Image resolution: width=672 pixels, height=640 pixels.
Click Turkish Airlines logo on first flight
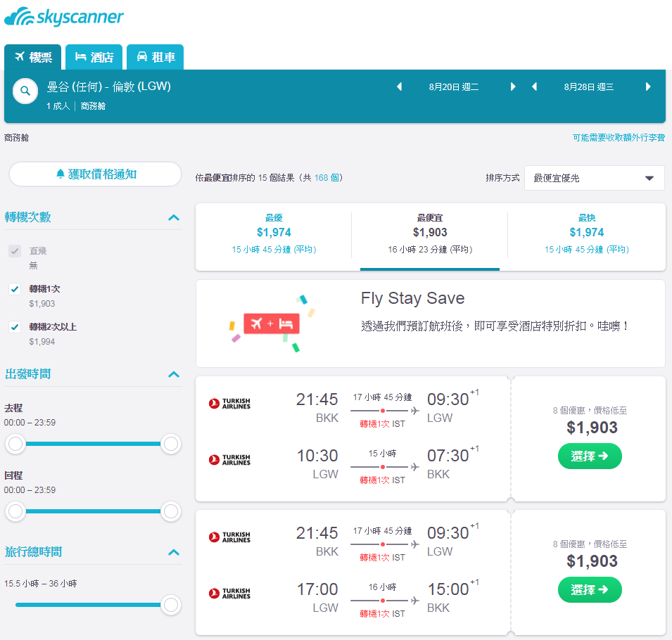(229, 404)
